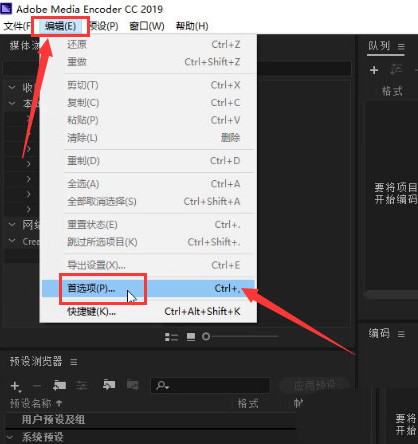Open the 编码 panel hamburger menu
This screenshot has width=418, height=444.
[x=401, y=334]
